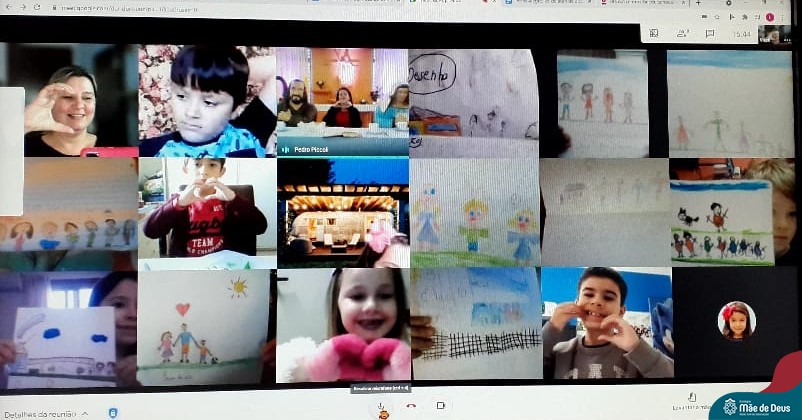The image size is (802, 420).
Task: Show the participants list icon
Action: pyautogui.click(x=681, y=32)
